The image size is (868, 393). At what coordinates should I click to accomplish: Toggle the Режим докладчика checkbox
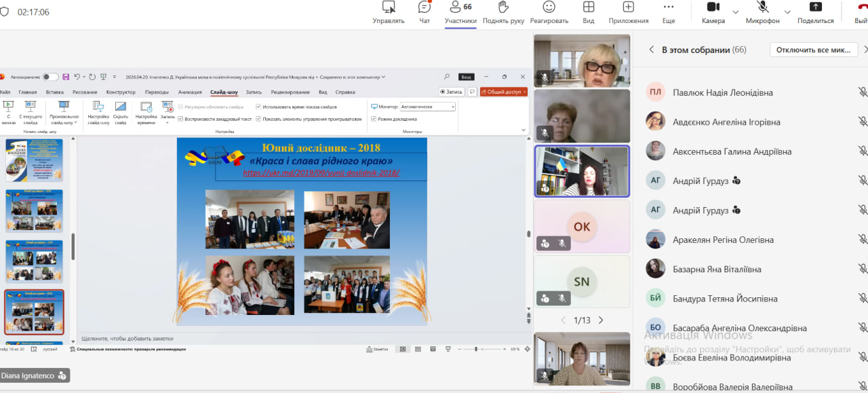point(374,119)
